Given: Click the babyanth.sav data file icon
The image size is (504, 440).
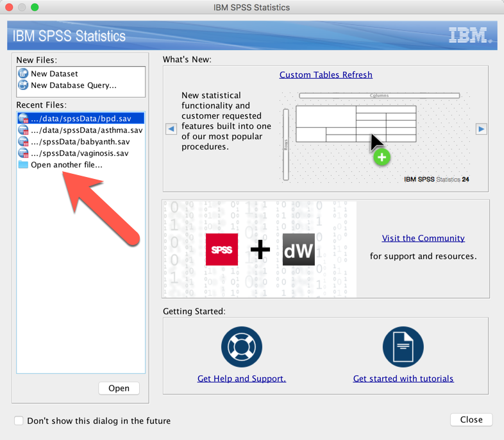Looking at the screenshot, I should click(23, 142).
